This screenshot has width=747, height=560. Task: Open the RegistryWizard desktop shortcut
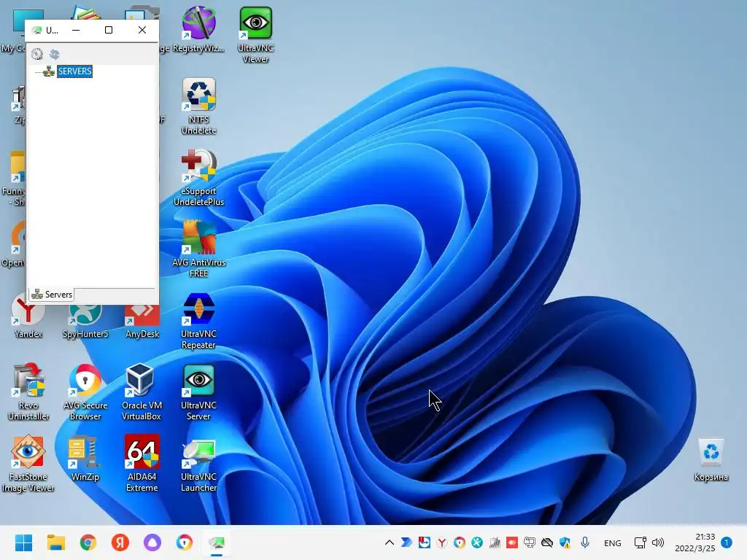pos(198,29)
